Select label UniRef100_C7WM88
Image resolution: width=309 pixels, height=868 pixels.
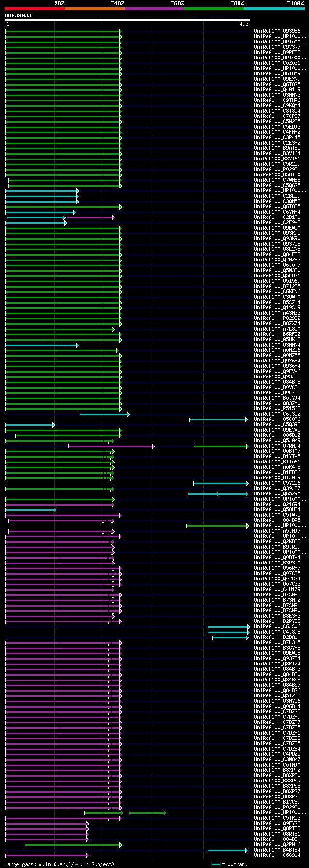coord(277,180)
